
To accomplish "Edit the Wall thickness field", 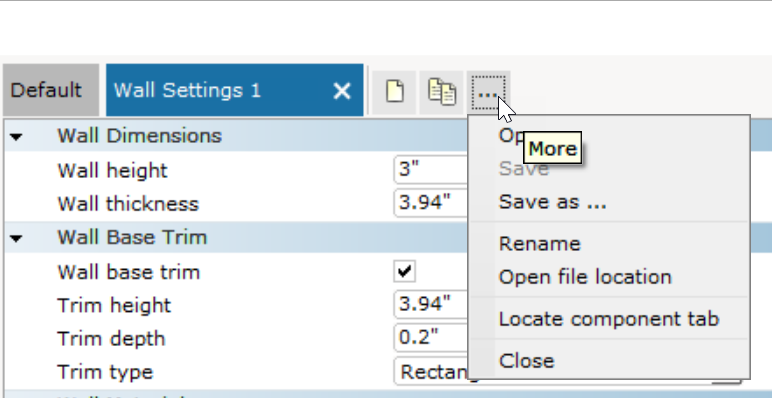I will [x=431, y=202].
